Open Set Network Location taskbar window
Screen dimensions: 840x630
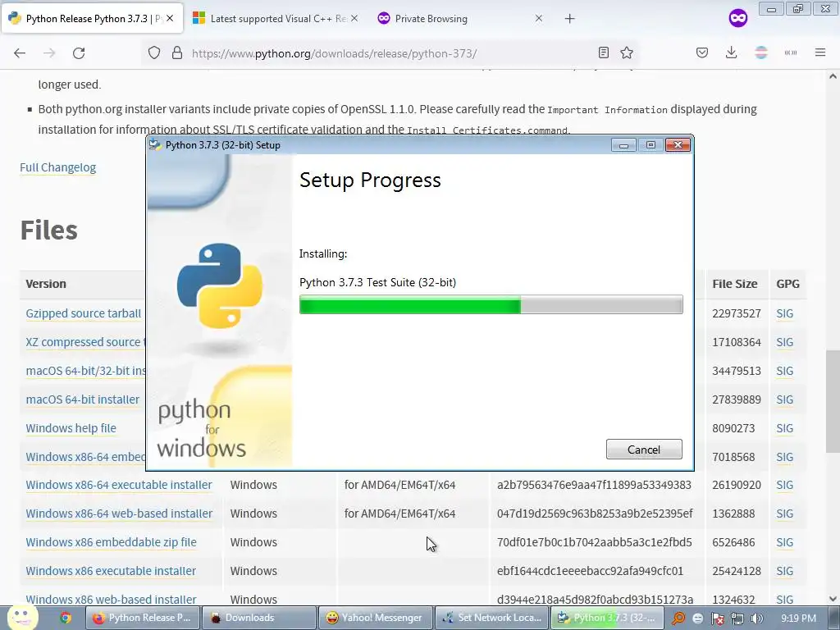pos(491,618)
